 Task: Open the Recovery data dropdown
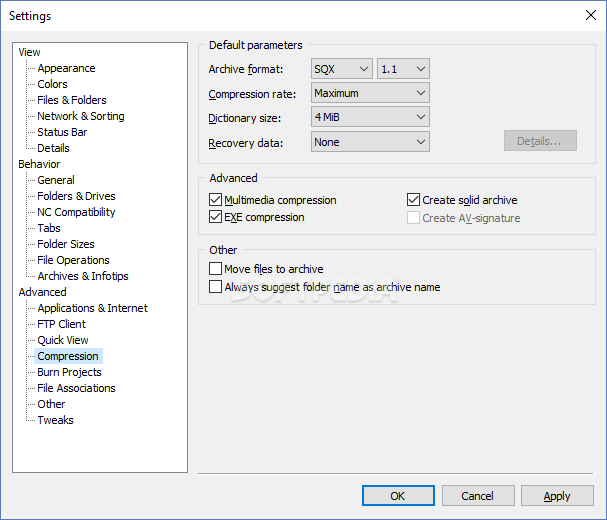click(370, 142)
